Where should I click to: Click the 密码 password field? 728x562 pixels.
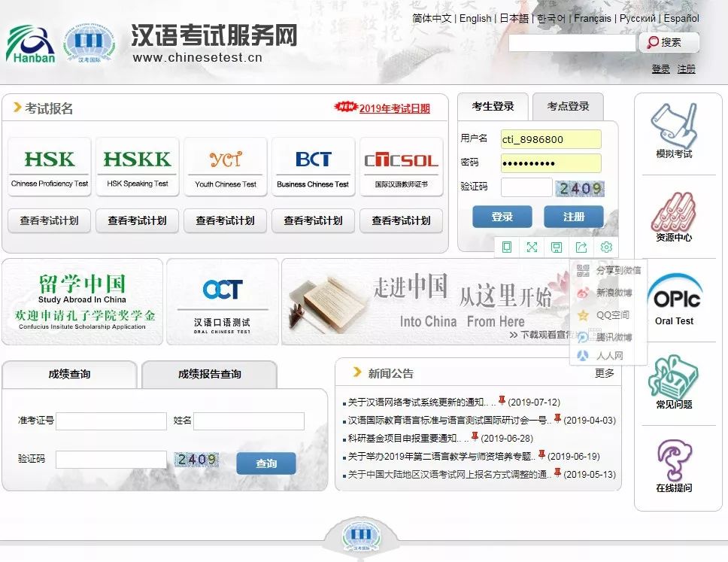pos(551,163)
